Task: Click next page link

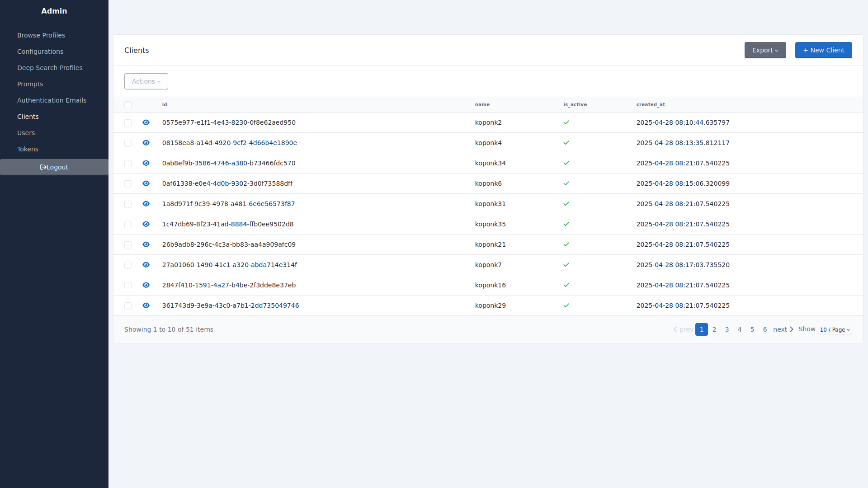Action: coord(783,329)
